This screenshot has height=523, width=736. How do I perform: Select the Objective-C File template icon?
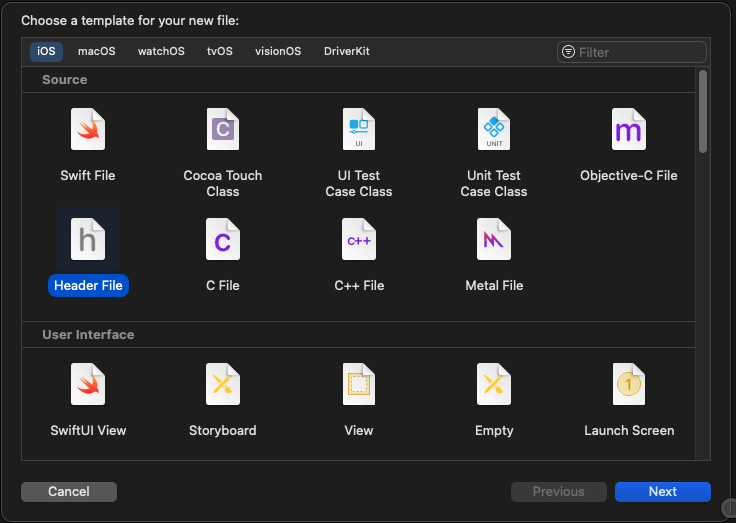point(629,129)
